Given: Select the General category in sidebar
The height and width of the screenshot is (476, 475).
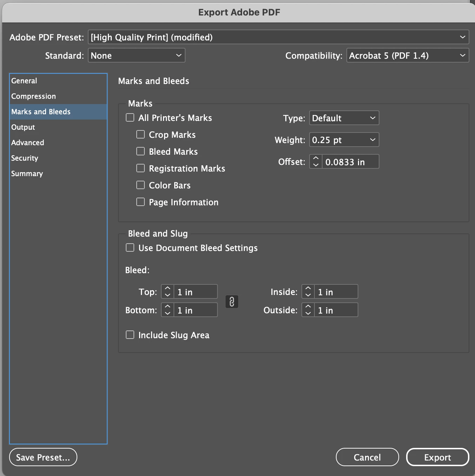Looking at the screenshot, I should [x=58, y=81].
